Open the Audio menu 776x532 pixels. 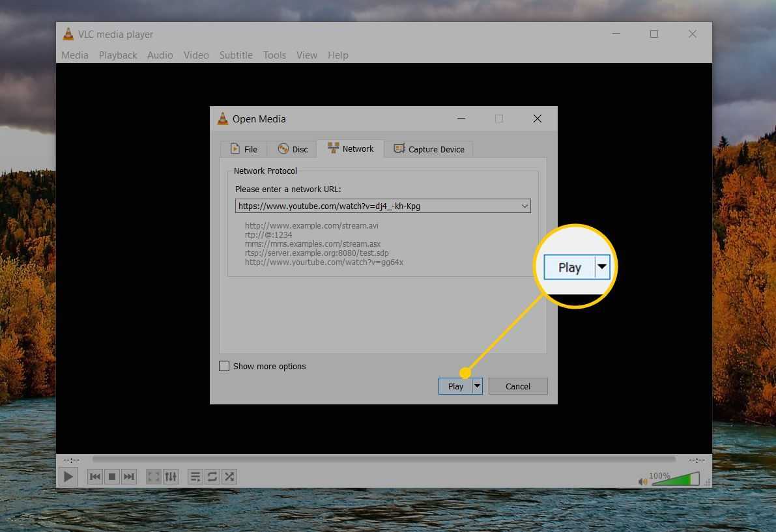pos(160,55)
